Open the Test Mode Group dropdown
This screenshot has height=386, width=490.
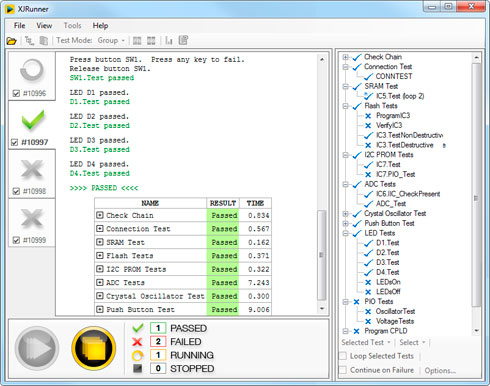pos(111,41)
